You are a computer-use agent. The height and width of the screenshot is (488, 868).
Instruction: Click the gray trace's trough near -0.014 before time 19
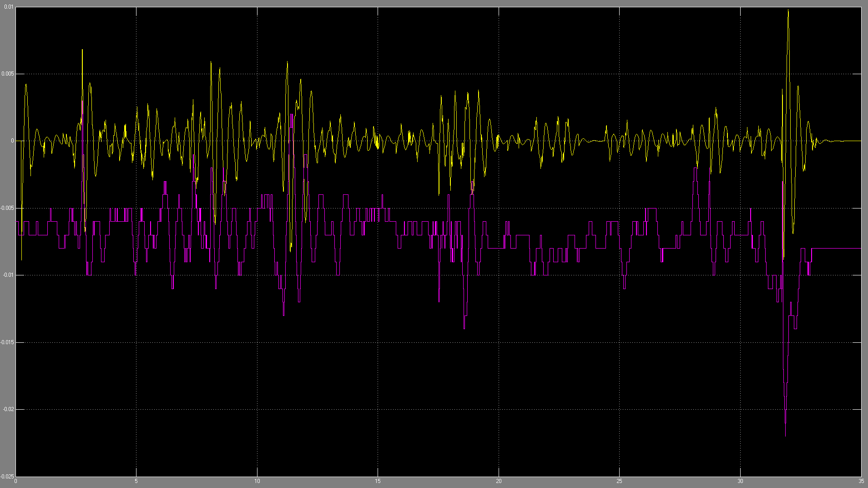coord(464,327)
